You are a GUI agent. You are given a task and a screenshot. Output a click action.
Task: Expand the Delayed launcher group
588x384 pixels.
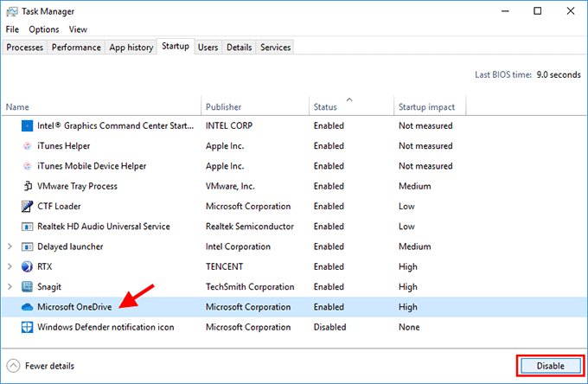pos(10,246)
